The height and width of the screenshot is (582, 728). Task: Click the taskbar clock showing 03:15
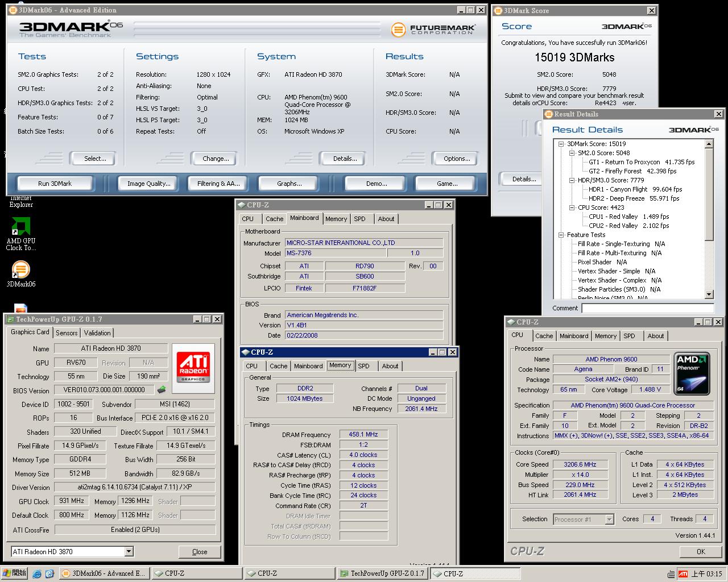(x=706, y=573)
